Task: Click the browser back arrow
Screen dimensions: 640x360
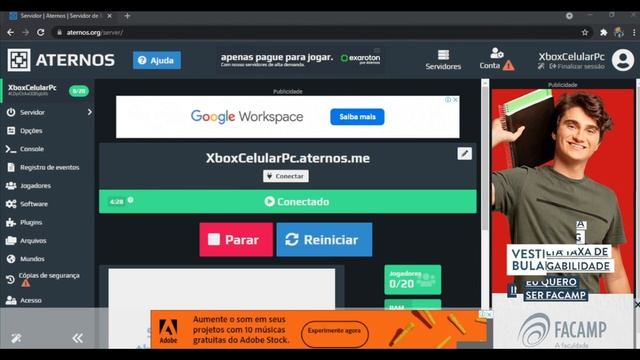Action: [11, 32]
